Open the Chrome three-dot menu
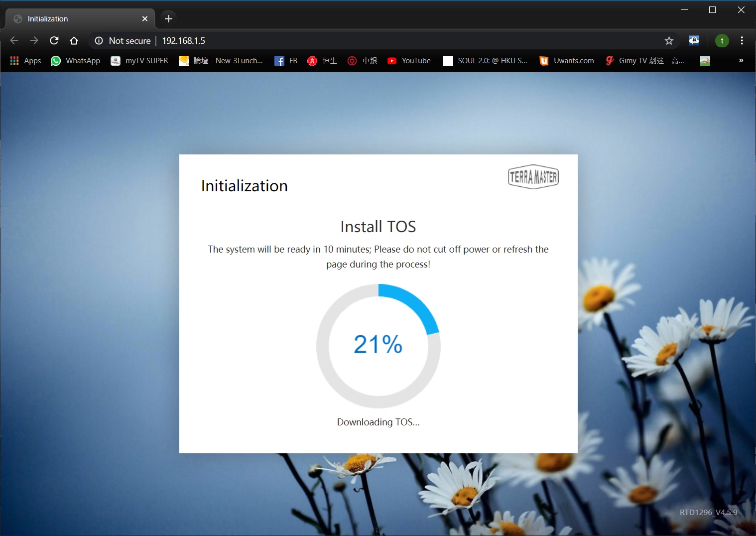Screen dimensions: 756x536 click(742, 41)
